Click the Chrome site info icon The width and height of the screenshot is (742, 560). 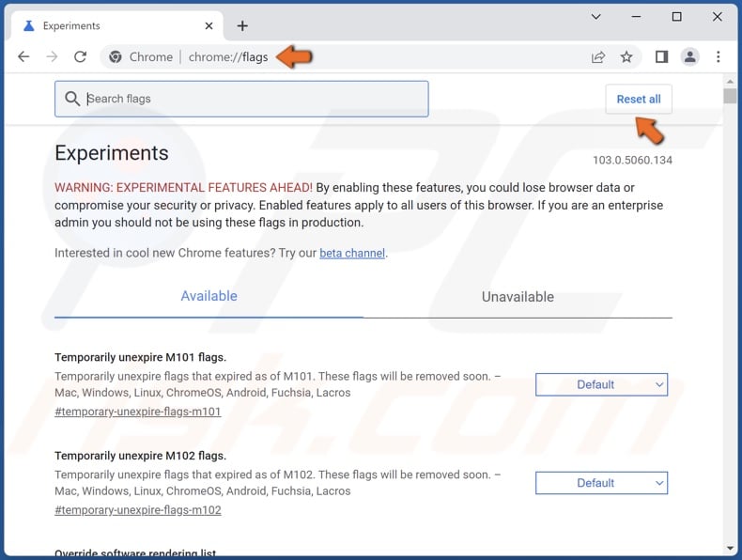click(x=115, y=56)
